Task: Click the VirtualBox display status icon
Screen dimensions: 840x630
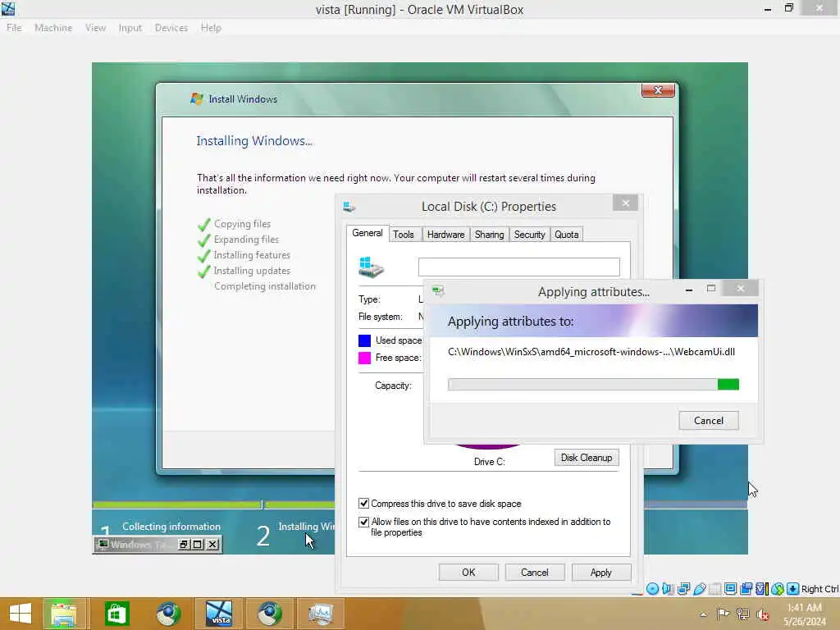Action: (730, 589)
